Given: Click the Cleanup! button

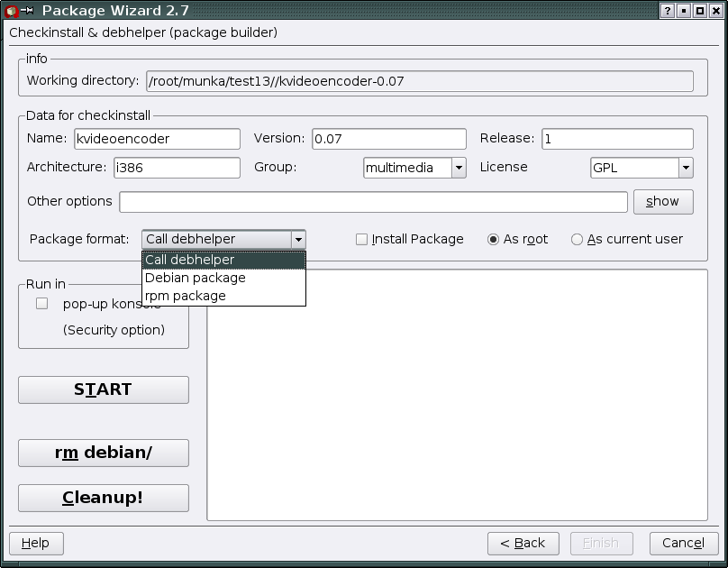Looking at the screenshot, I should (x=104, y=498).
